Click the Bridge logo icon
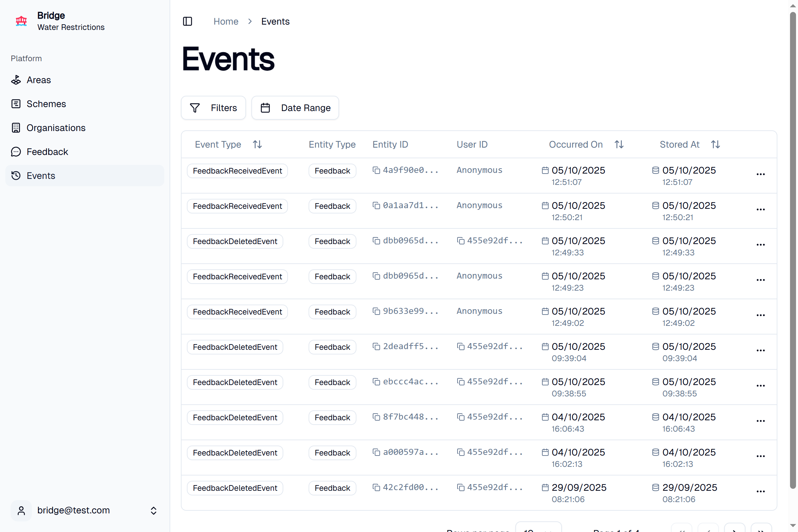Screen dimensions: 798x532 click(21, 21)
